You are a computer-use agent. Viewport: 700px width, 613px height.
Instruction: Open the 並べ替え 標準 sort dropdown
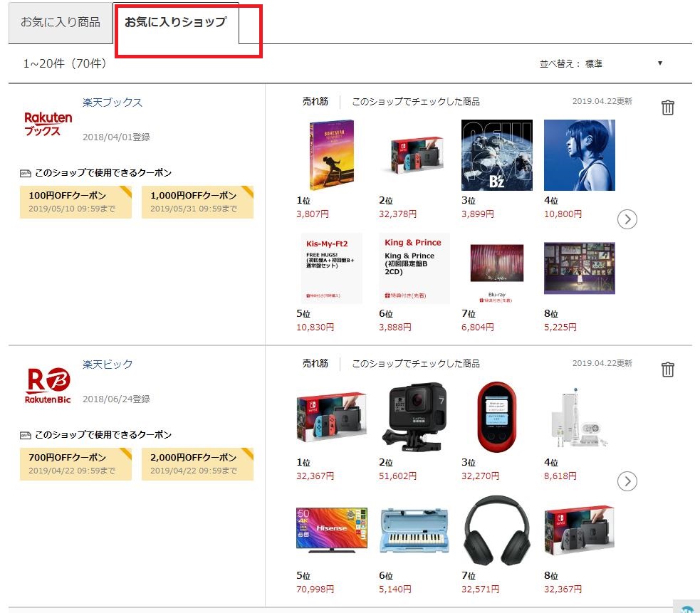pos(601,64)
